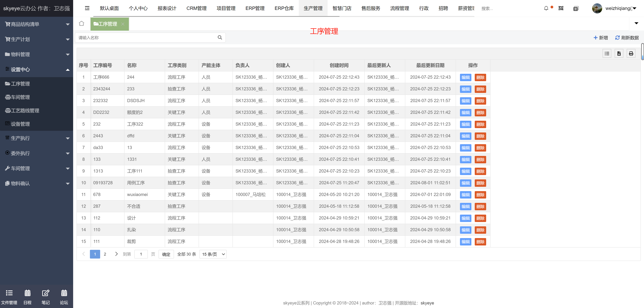
Task: Click the search magnifier icon
Action: pyautogui.click(x=220, y=37)
